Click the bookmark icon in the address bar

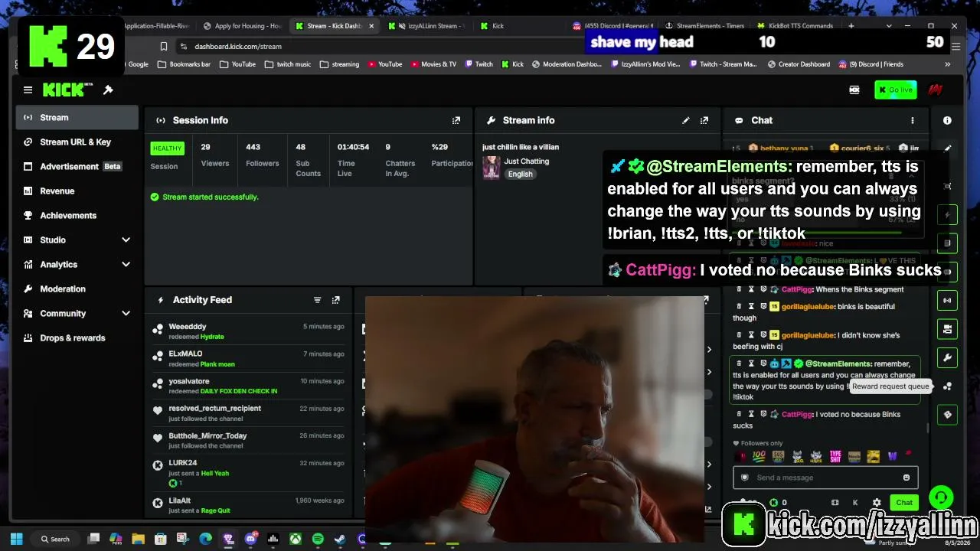[163, 46]
